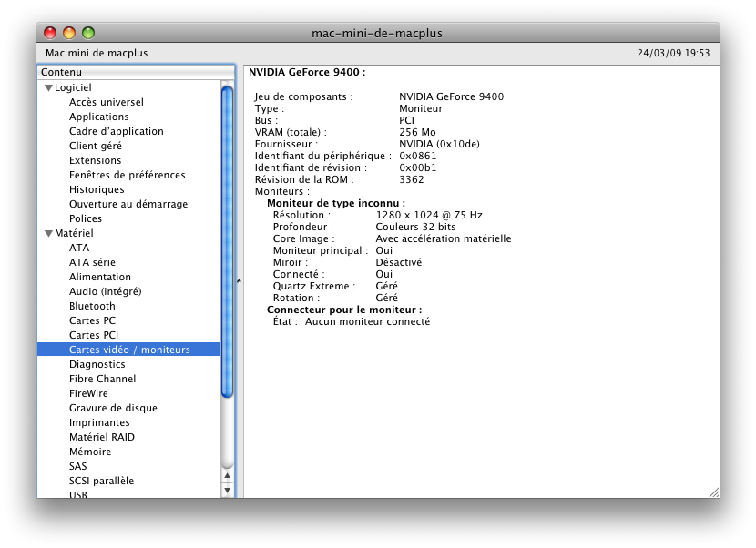This screenshot has width=756, height=548.
Task: Select Cartes vidéo / moniteurs row
Action: pyautogui.click(x=128, y=350)
